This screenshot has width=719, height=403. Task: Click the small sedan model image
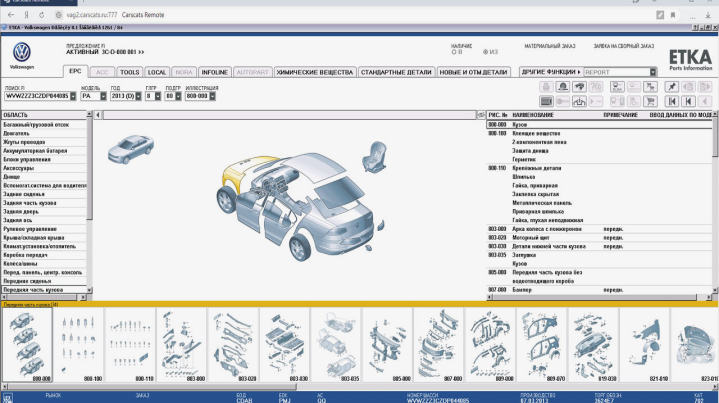pos(131,149)
